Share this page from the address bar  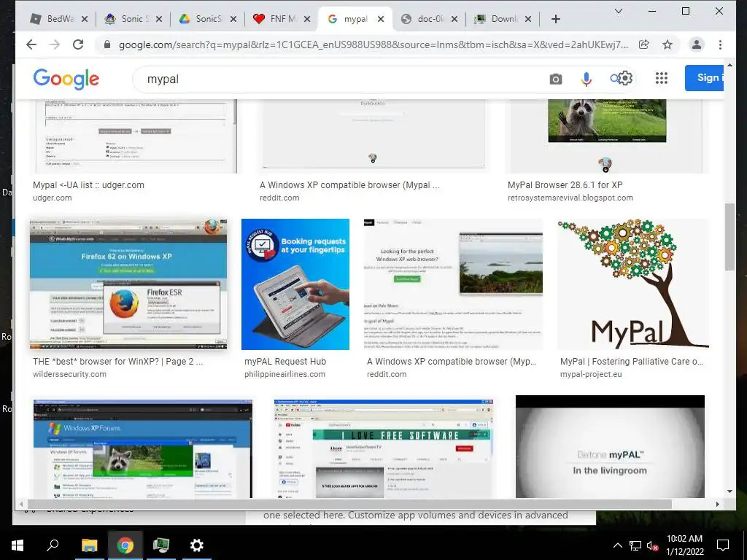click(x=643, y=44)
